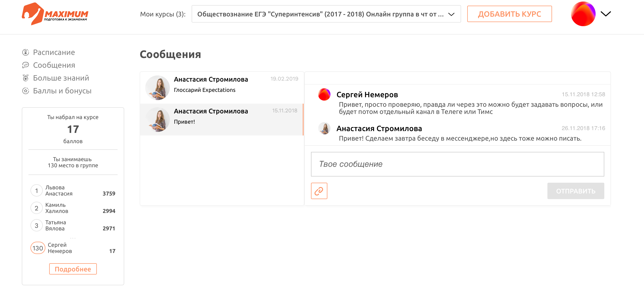The height and width of the screenshot is (293, 644).
Task: Click the Баллы и бонусы star icon
Action: [x=26, y=91]
